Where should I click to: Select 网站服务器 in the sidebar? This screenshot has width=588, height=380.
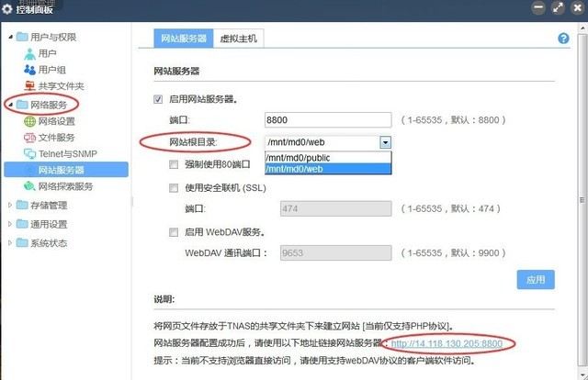66,170
